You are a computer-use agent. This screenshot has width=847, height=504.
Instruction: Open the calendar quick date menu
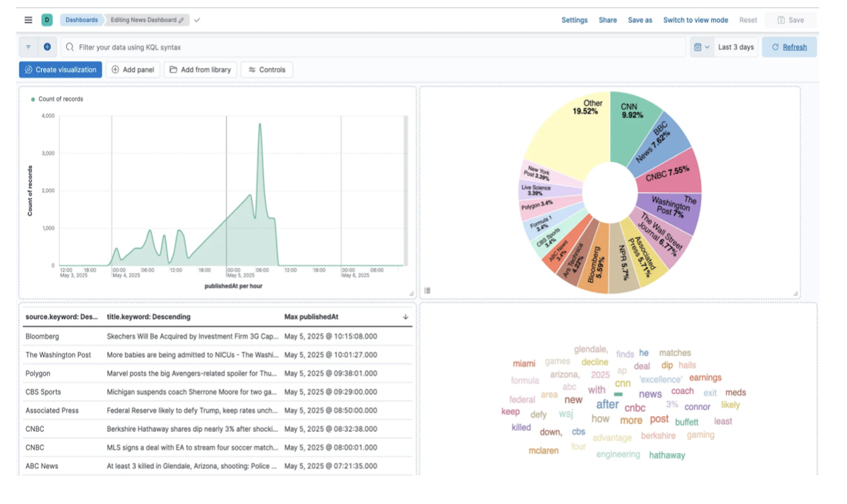pyautogui.click(x=701, y=47)
